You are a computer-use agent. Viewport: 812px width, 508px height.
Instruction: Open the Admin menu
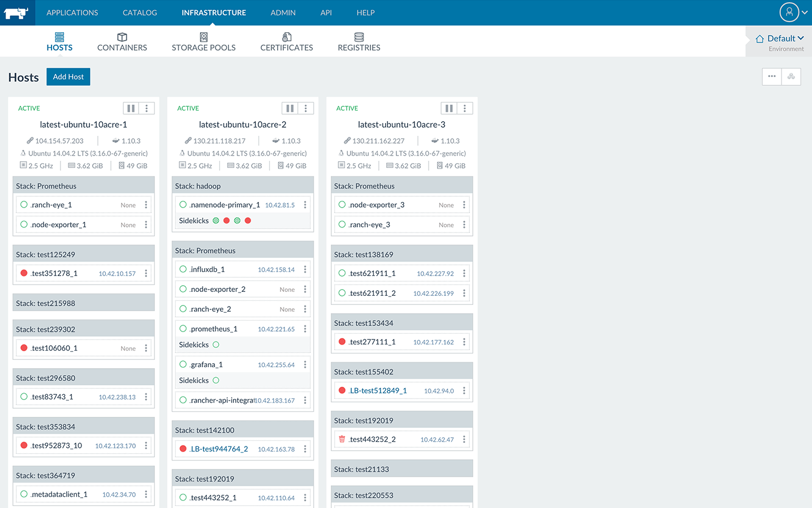283,12
